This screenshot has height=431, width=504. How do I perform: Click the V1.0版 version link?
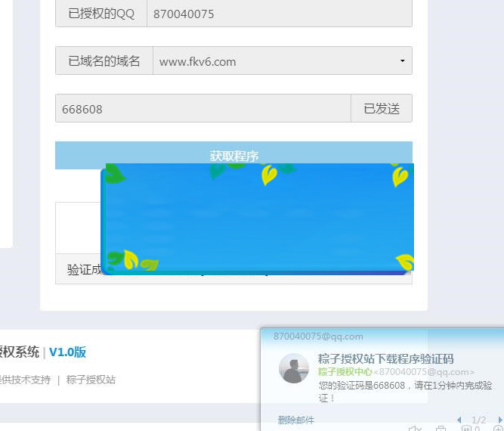(67, 352)
